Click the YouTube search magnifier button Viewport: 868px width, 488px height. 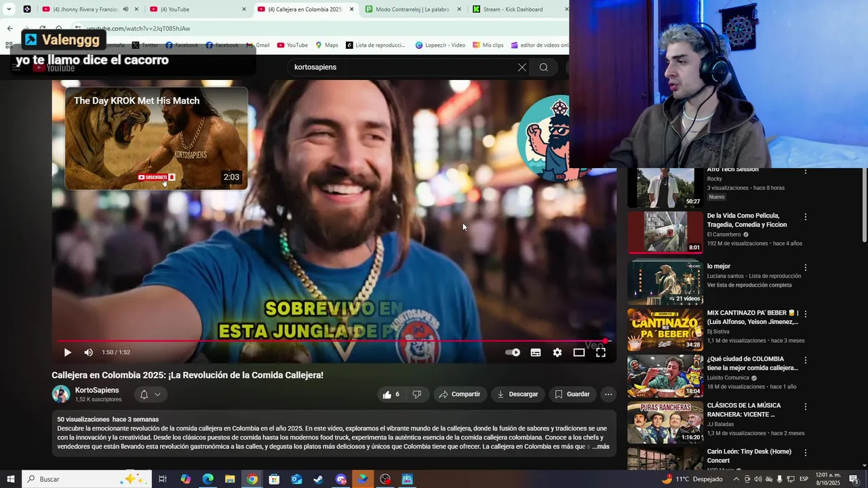tap(544, 67)
